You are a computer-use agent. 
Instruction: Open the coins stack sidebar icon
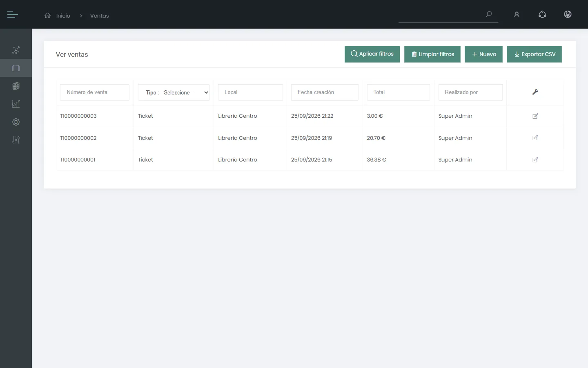[16, 86]
